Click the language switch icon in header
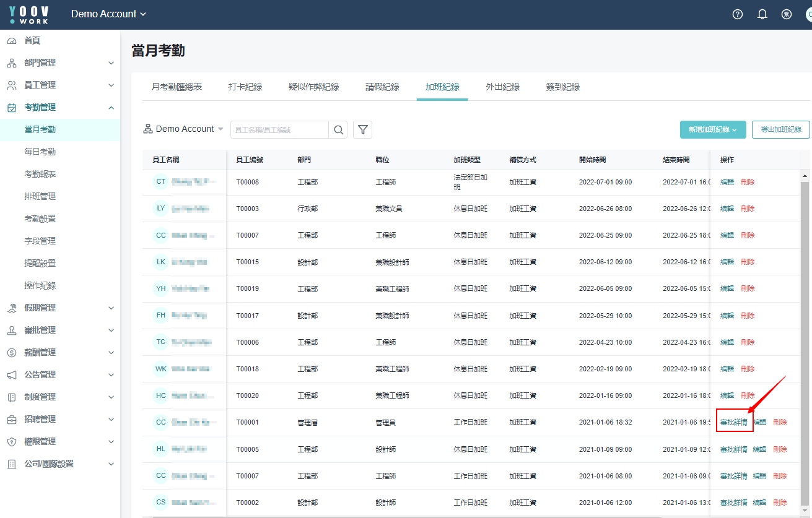This screenshot has width=812, height=518. point(787,14)
